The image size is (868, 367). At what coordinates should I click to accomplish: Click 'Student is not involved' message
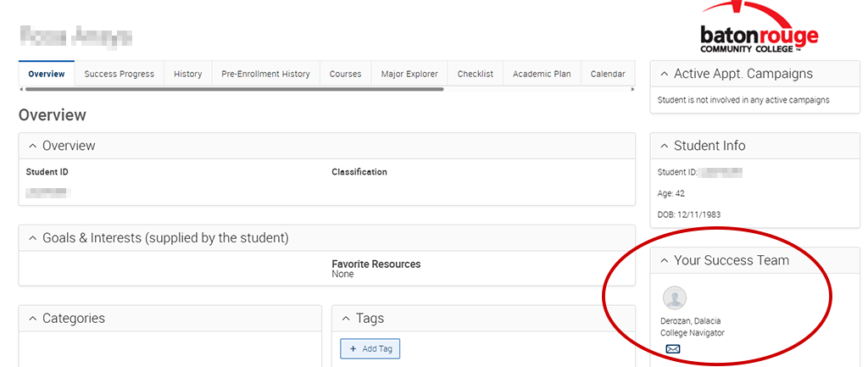[x=743, y=100]
